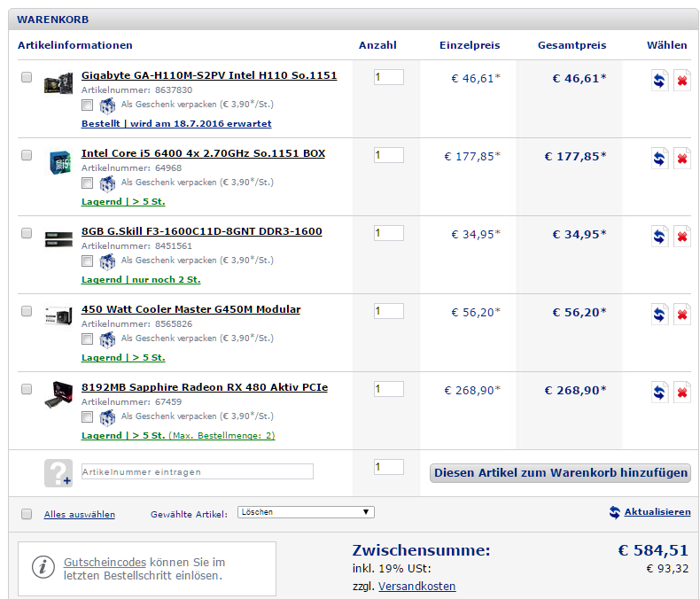Enable gift wrapping for Intel Core i5

(x=87, y=183)
